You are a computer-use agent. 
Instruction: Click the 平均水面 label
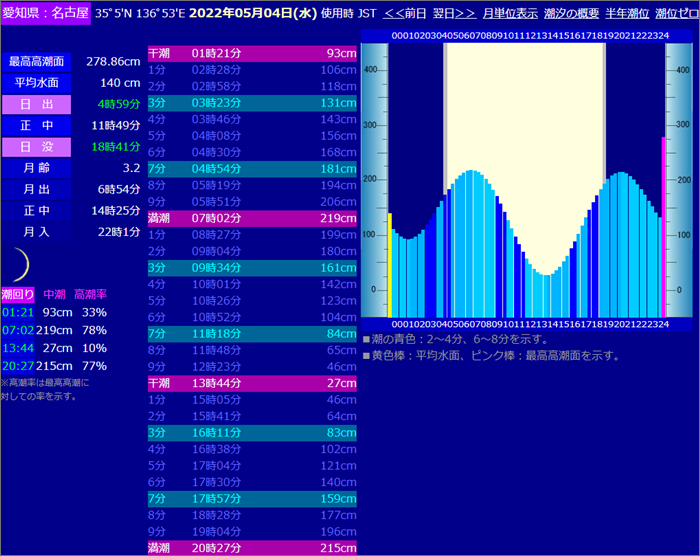36,83
